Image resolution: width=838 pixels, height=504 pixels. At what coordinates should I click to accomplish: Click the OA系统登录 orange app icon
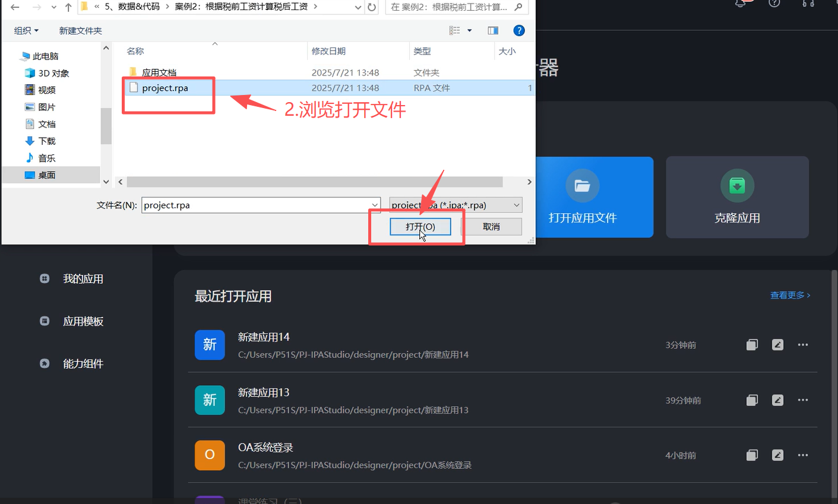[210, 455]
